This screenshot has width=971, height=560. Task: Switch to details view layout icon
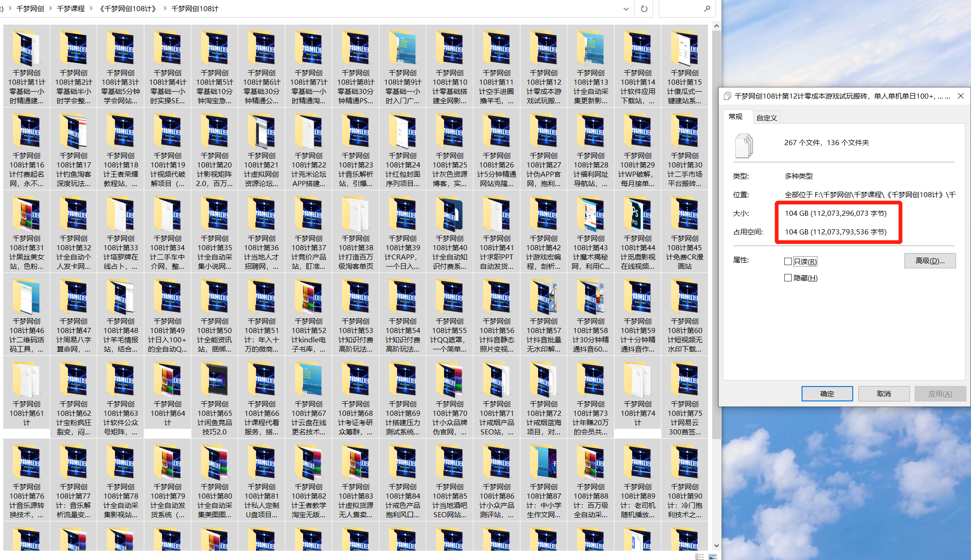click(700, 557)
